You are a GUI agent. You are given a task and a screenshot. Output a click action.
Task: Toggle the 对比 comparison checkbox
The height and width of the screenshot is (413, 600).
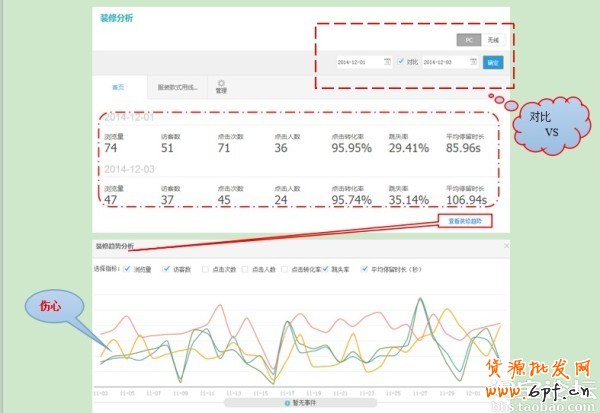click(x=400, y=61)
